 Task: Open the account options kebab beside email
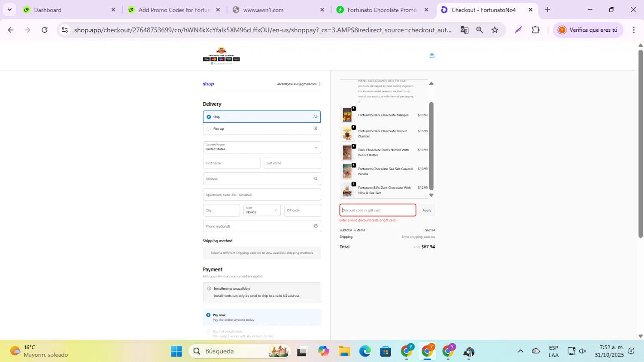point(319,84)
